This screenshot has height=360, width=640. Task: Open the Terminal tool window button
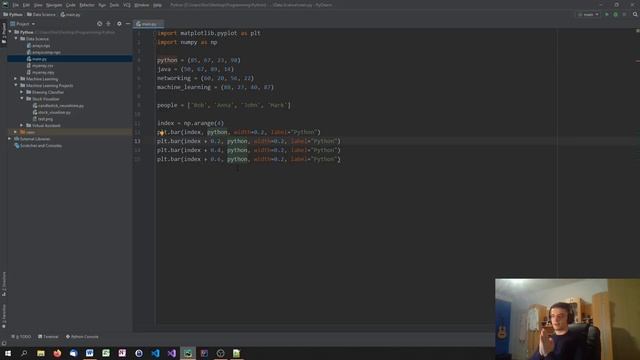tap(48, 337)
